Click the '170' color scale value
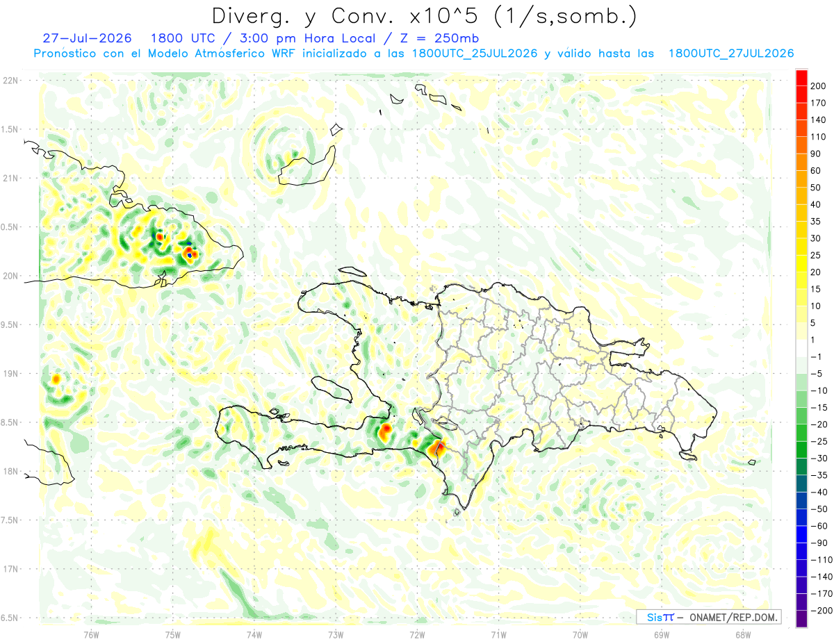Screen dimensions: 834x644 (819, 103)
